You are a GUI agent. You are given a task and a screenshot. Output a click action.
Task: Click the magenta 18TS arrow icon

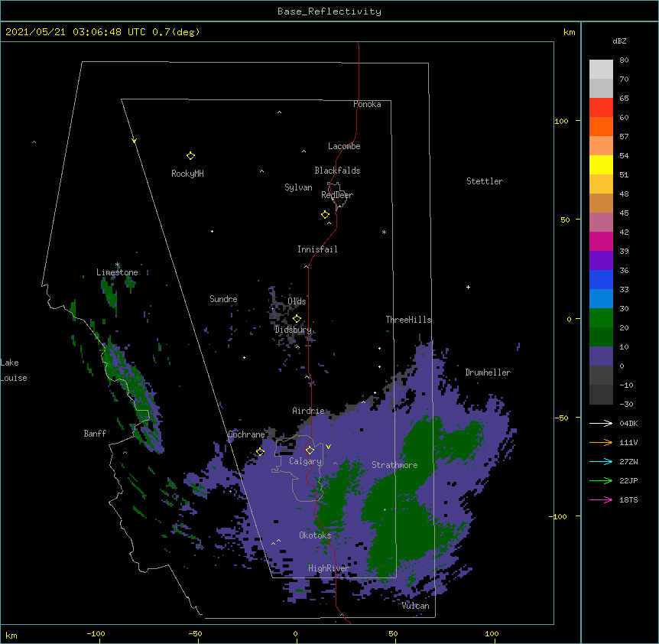pos(601,499)
